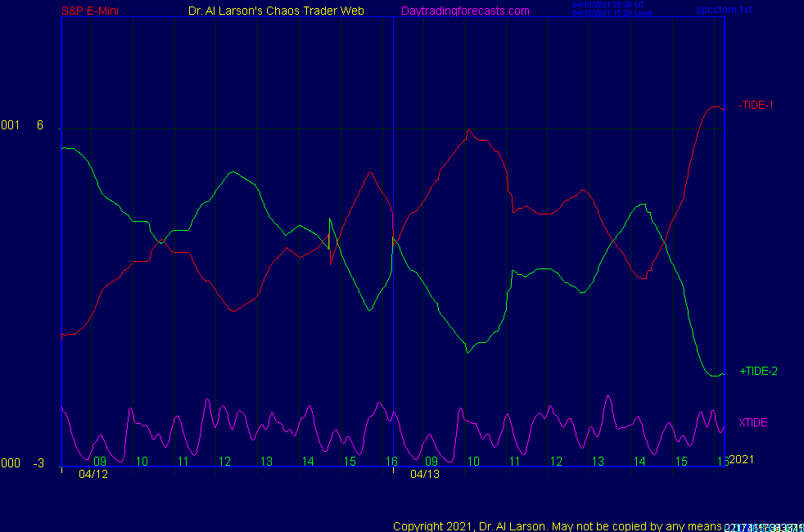Click the 001 label on left edge
The image size is (804, 532).
[10, 125]
